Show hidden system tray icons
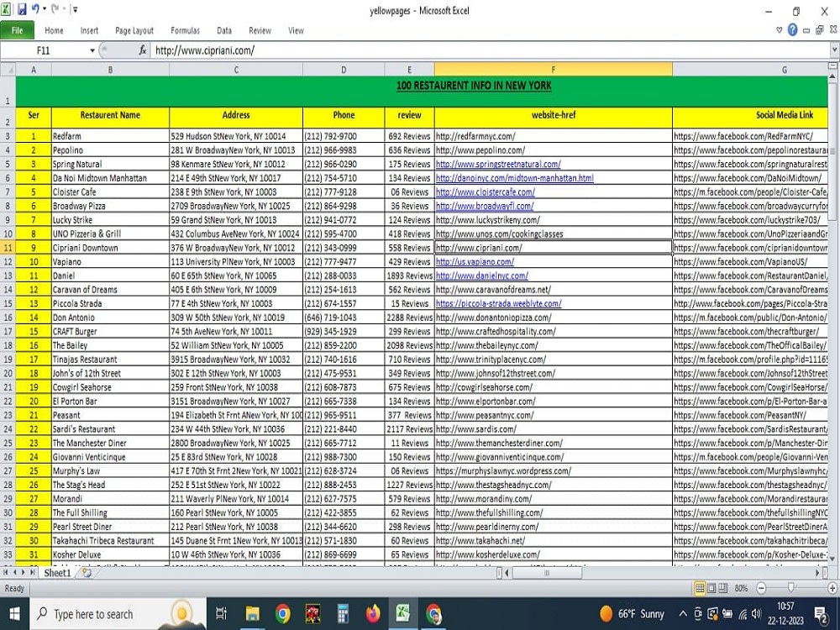Image resolution: width=840 pixels, height=630 pixels. [683, 614]
